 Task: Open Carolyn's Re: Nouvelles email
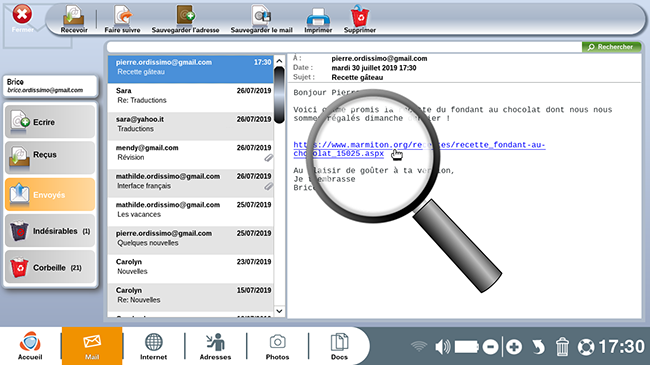pyautogui.click(x=191, y=297)
